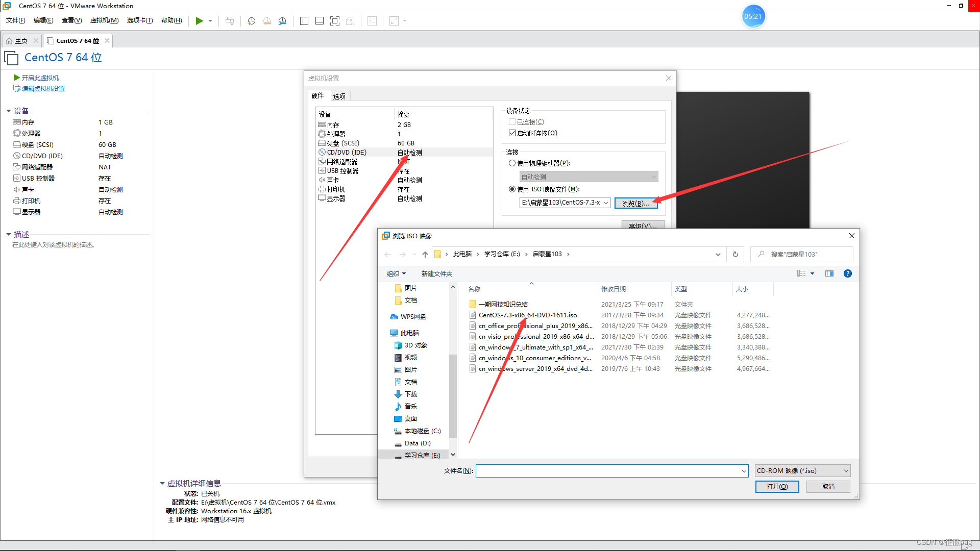Switch to the 选项 tab

click(x=339, y=96)
